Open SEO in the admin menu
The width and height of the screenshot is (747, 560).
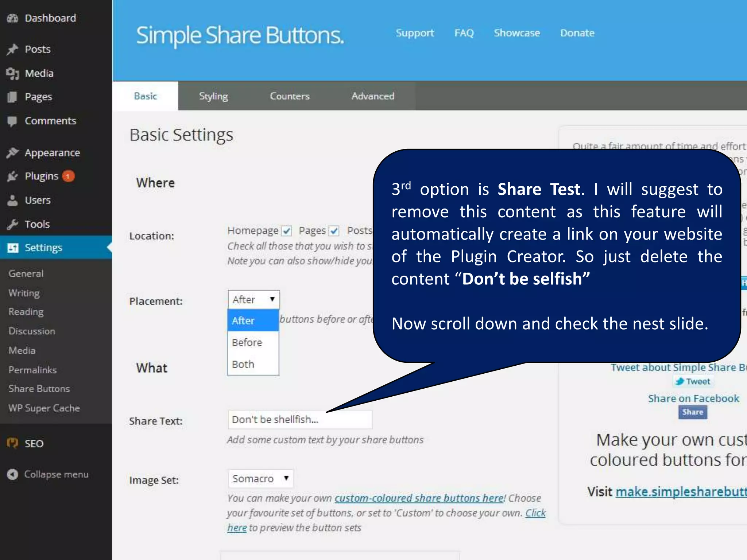(34, 443)
